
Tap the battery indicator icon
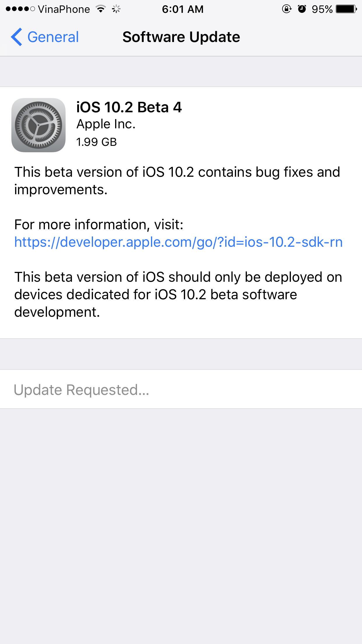346,9
